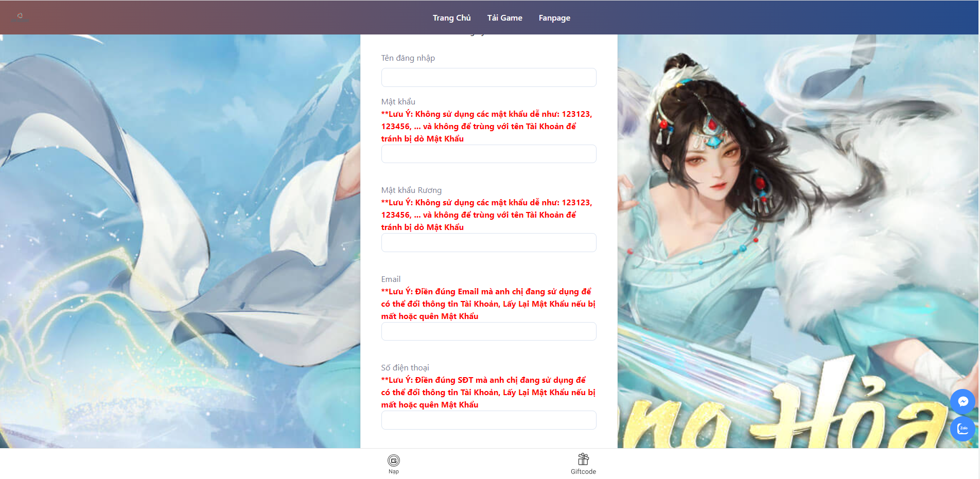Click the Nạp coin icon in bottom bar

pyautogui.click(x=394, y=460)
